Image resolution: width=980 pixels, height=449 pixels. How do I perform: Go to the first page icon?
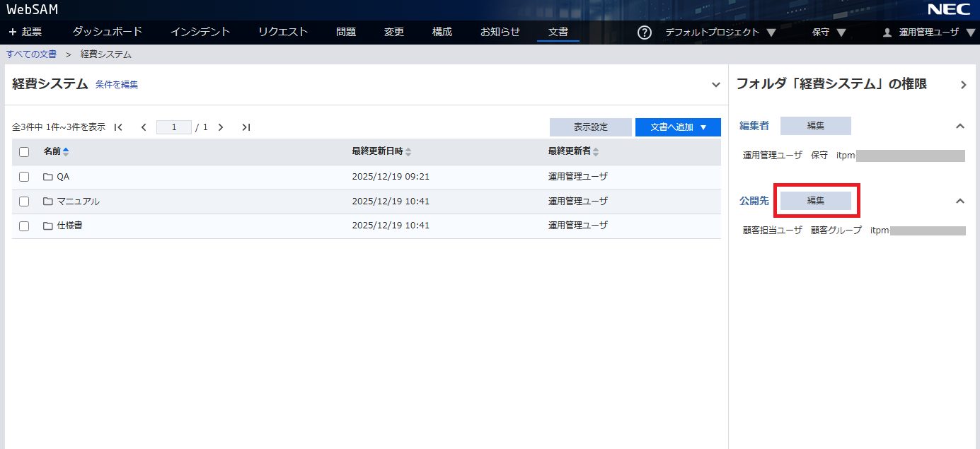118,127
